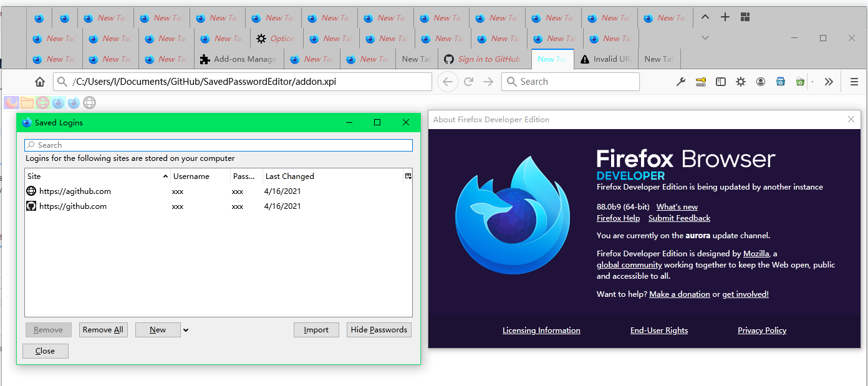The image size is (868, 386).
Task: Click the pink globe bookmark icon
Action: click(42, 103)
